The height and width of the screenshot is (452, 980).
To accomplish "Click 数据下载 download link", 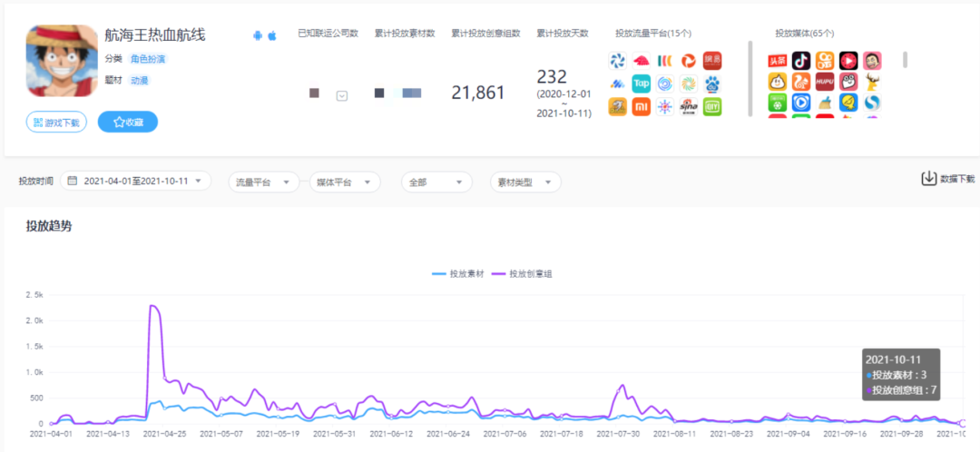I will click(948, 179).
